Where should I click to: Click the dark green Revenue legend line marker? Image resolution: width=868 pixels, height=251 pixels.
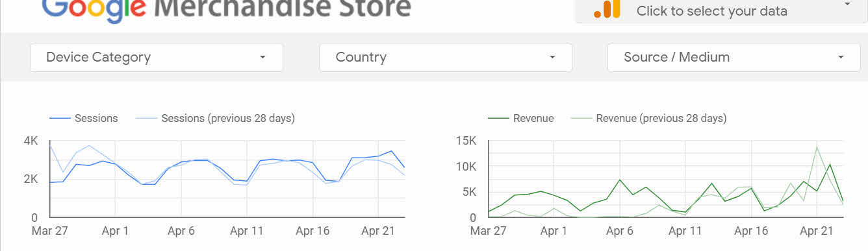[x=498, y=119]
